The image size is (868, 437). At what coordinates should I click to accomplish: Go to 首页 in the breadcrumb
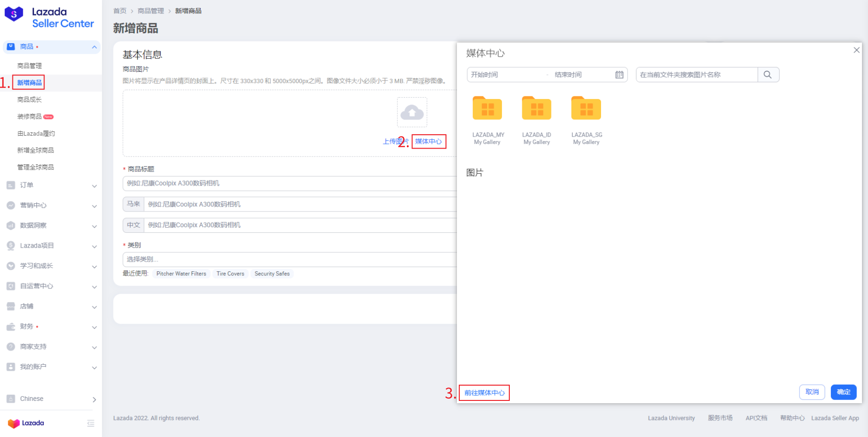coord(120,11)
